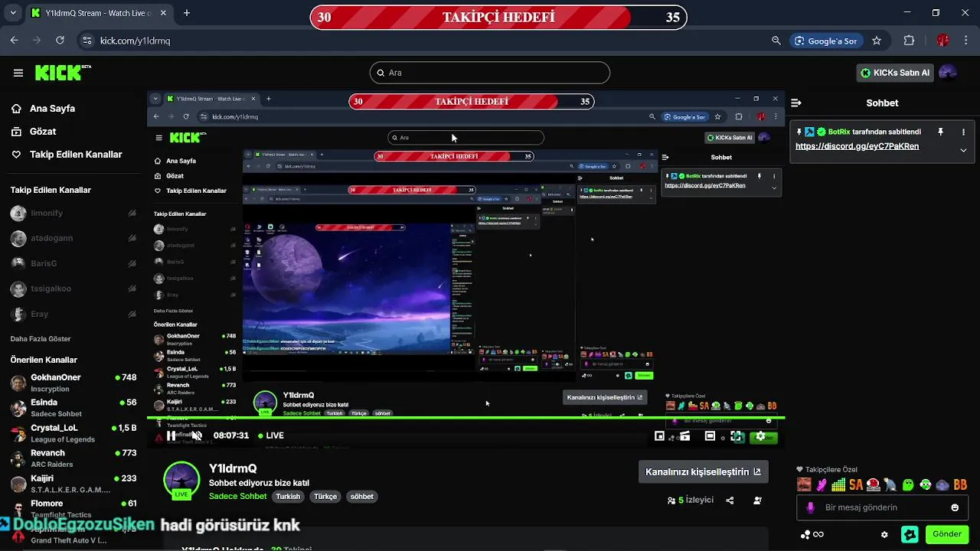980x551 pixels.
Task: Open GokhanOner Inscription channel with 748 viewers
Action: [x=73, y=383]
